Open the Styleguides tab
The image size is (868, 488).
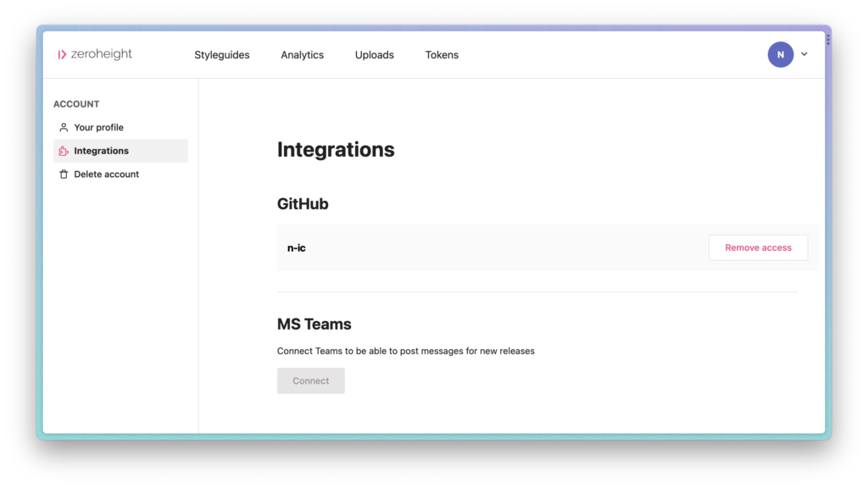click(x=222, y=55)
